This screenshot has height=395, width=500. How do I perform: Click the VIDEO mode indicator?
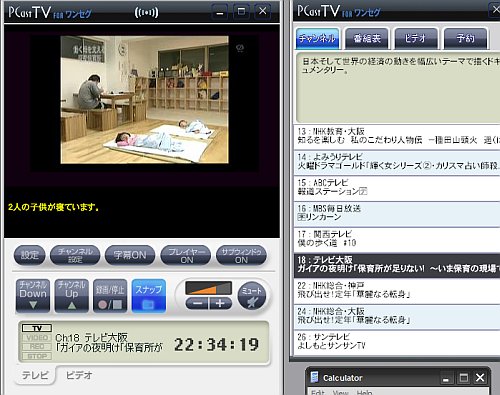[37, 338]
